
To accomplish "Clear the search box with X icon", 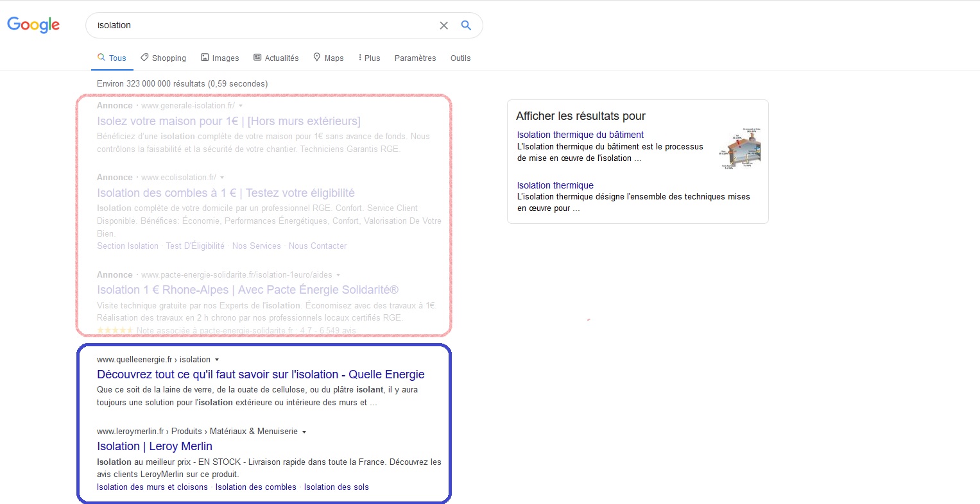I will click(x=443, y=26).
